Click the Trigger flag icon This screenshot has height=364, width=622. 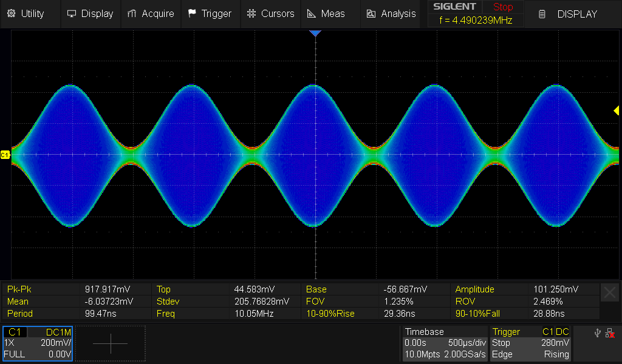point(192,13)
